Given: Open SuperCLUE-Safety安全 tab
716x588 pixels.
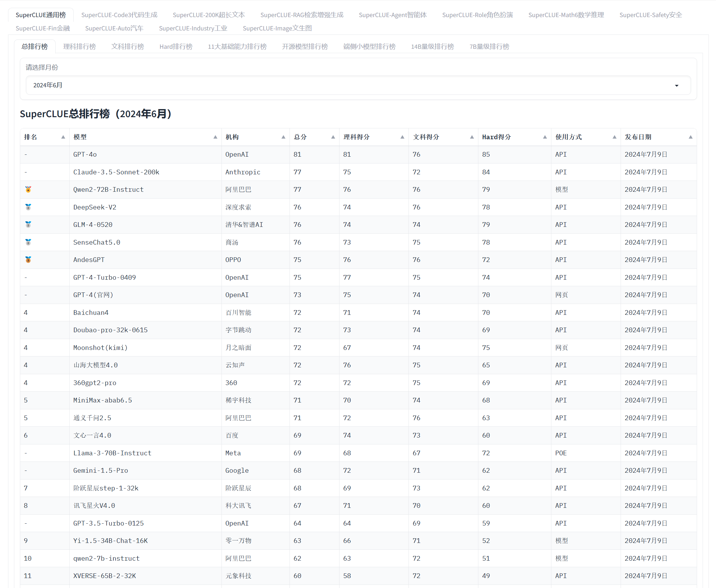Looking at the screenshot, I should (x=651, y=15).
